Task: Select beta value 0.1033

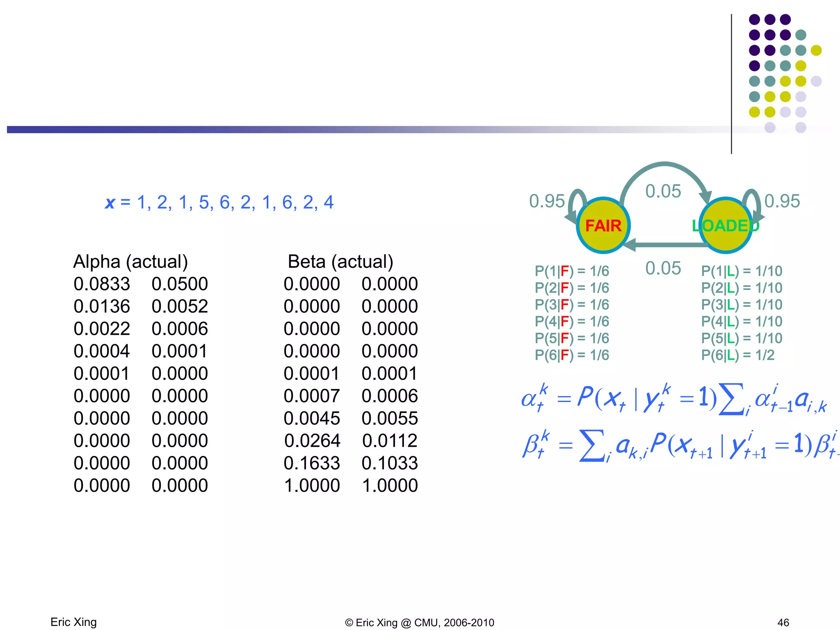Action: 390,463
